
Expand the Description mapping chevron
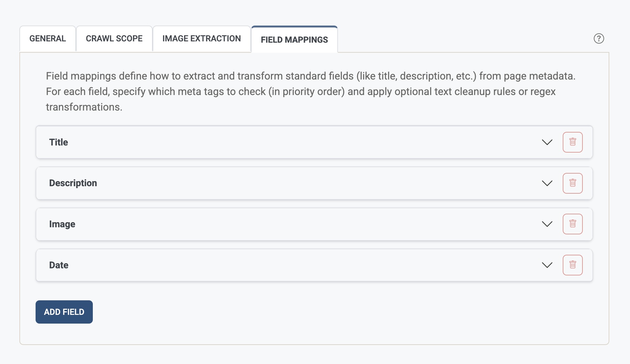[547, 183]
